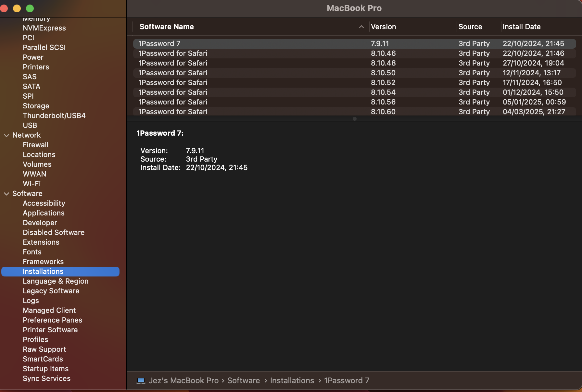The height and width of the screenshot is (392, 582).
Task: Sort by Software Name column header
Action: click(167, 27)
